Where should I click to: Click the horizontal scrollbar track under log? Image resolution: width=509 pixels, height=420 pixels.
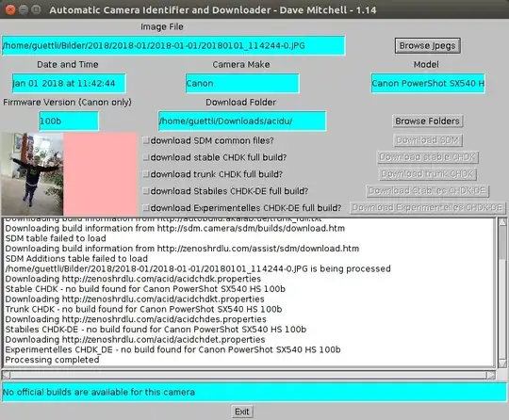point(248,375)
